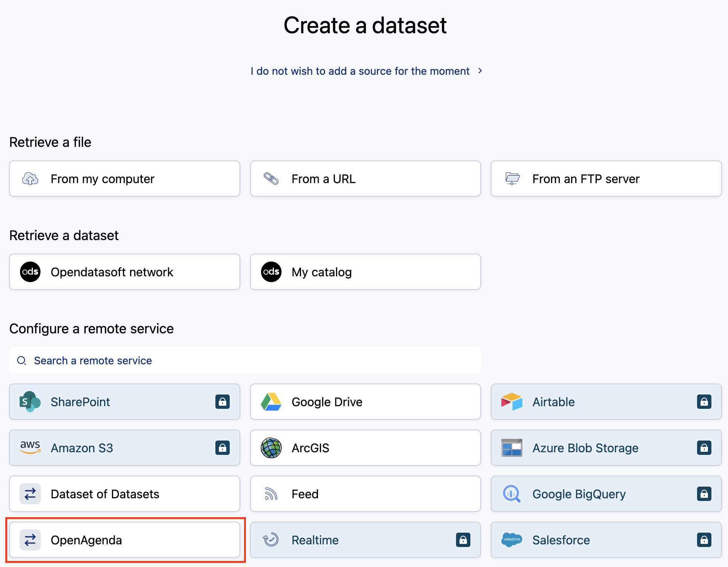Skip adding a source link
This screenshot has height=567, width=728.
(x=360, y=71)
